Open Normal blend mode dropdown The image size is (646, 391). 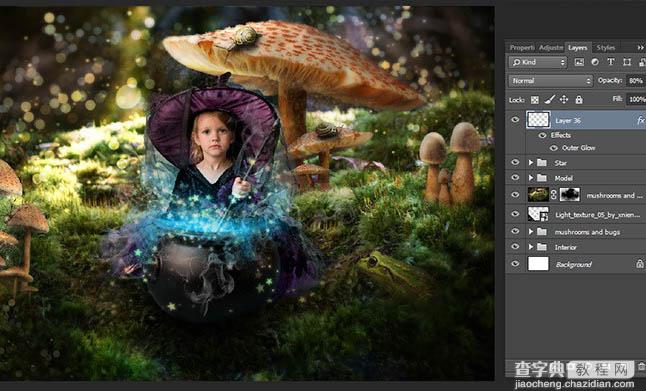point(550,81)
